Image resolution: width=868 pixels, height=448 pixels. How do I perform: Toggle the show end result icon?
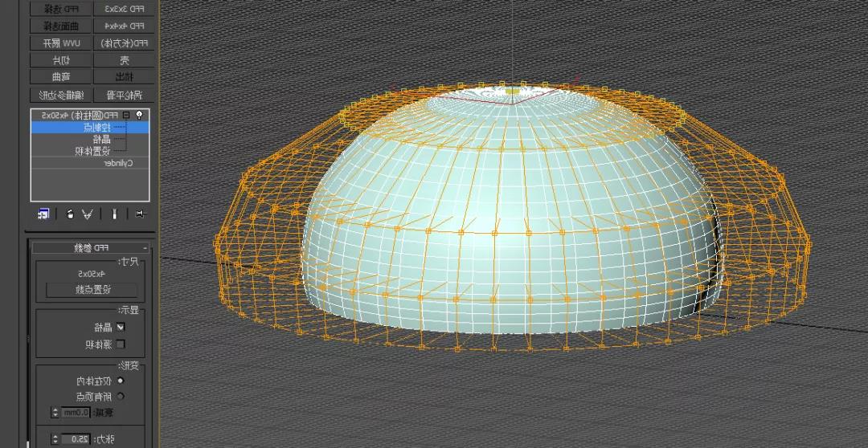[x=115, y=214]
